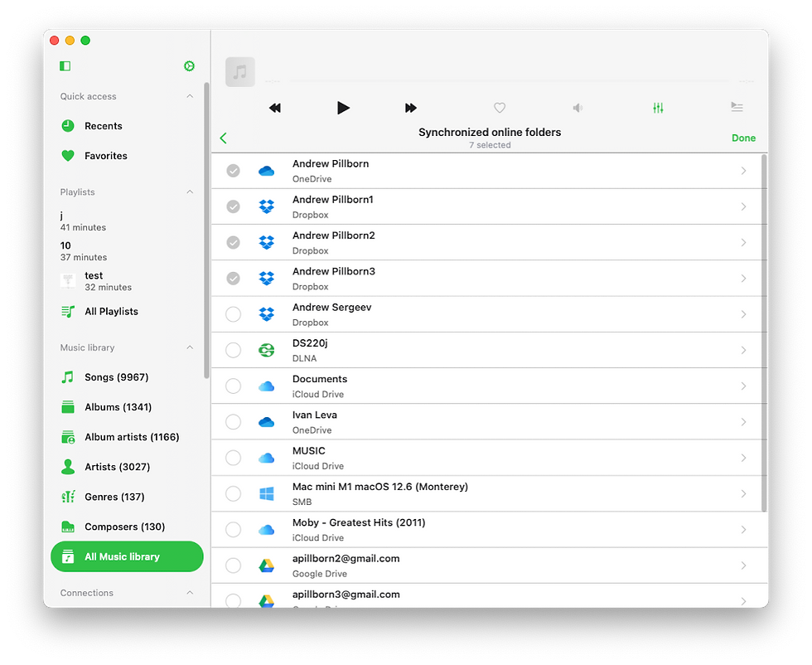Check Moby - Greatest Hits folder

point(234,530)
